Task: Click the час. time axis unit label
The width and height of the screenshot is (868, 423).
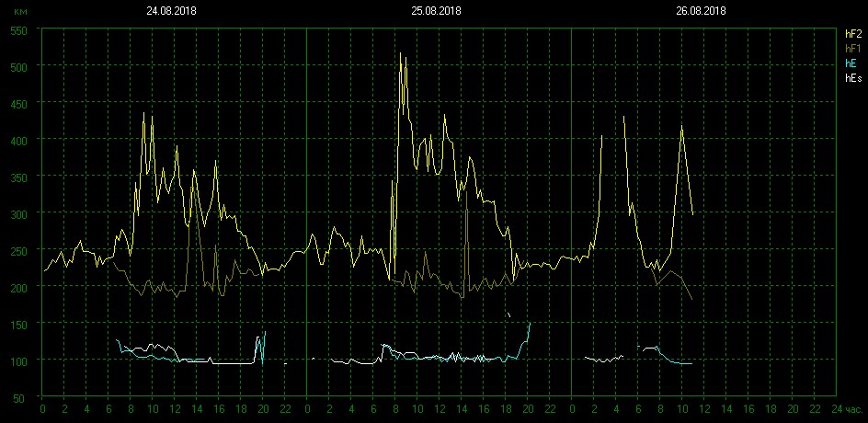Action: [855, 409]
